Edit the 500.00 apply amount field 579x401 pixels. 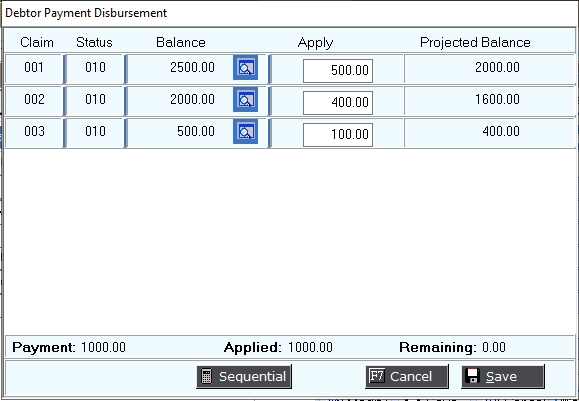pos(338,71)
